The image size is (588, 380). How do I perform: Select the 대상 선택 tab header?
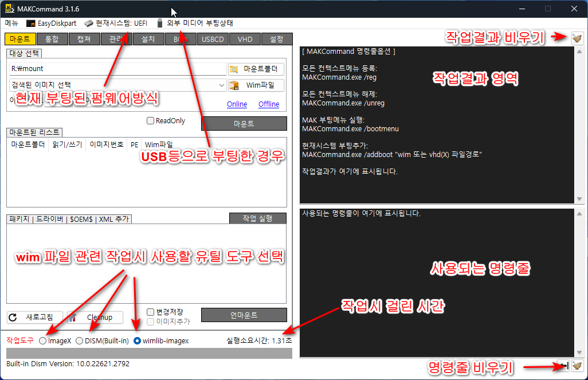coord(24,54)
